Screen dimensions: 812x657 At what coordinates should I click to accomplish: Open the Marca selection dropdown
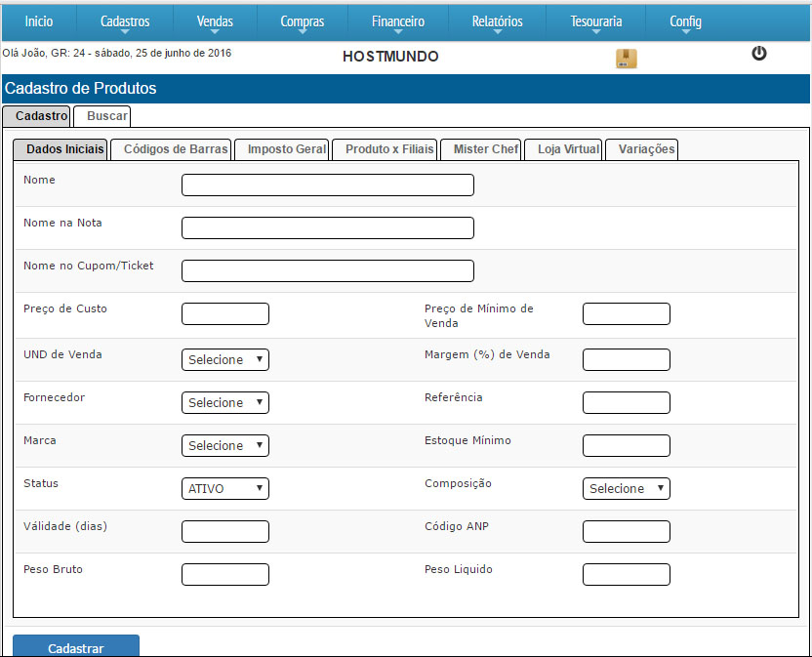(x=225, y=446)
